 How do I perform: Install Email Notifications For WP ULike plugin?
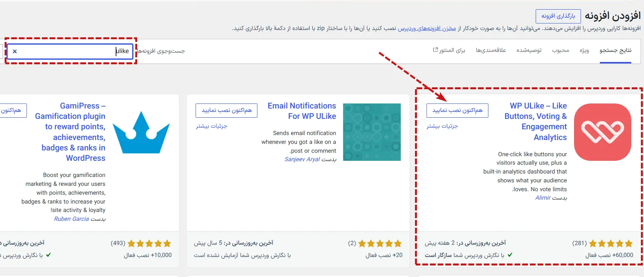pyautogui.click(x=227, y=110)
